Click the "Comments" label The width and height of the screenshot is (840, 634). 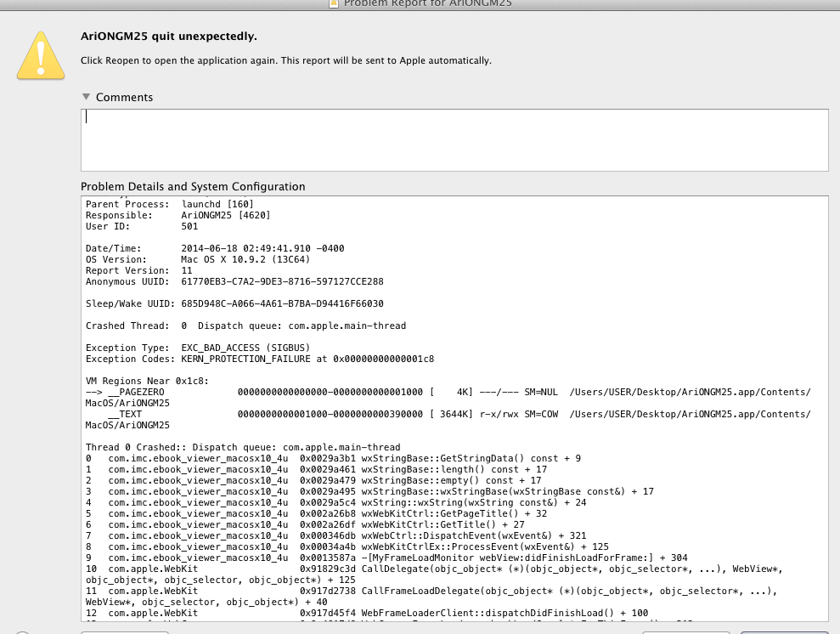[x=124, y=98]
